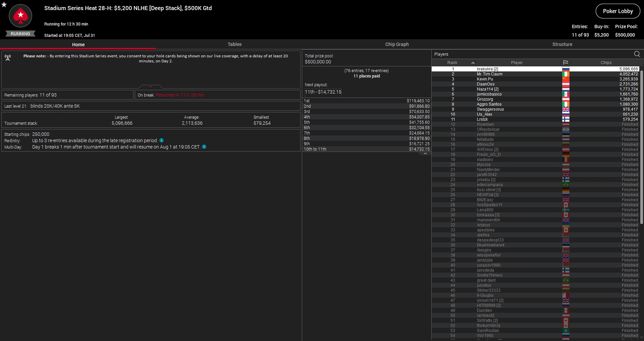Click the favorite star icon

4,4
